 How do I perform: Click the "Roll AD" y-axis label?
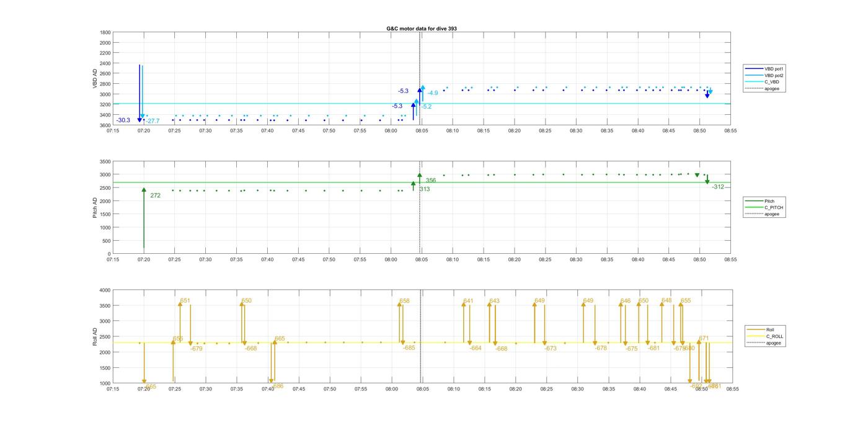pyautogui.click(x=95, y=336)
